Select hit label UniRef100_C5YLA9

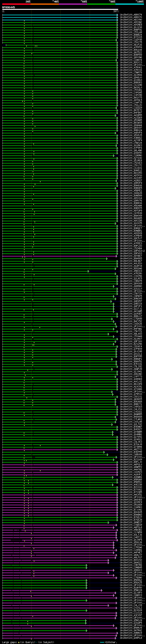[x=131, y=32]
